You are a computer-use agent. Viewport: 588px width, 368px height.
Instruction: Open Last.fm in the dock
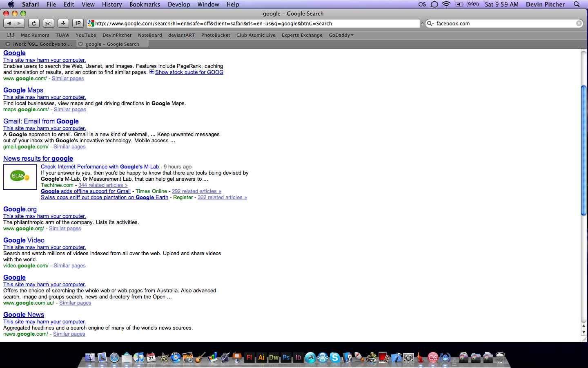pos(433,358)
